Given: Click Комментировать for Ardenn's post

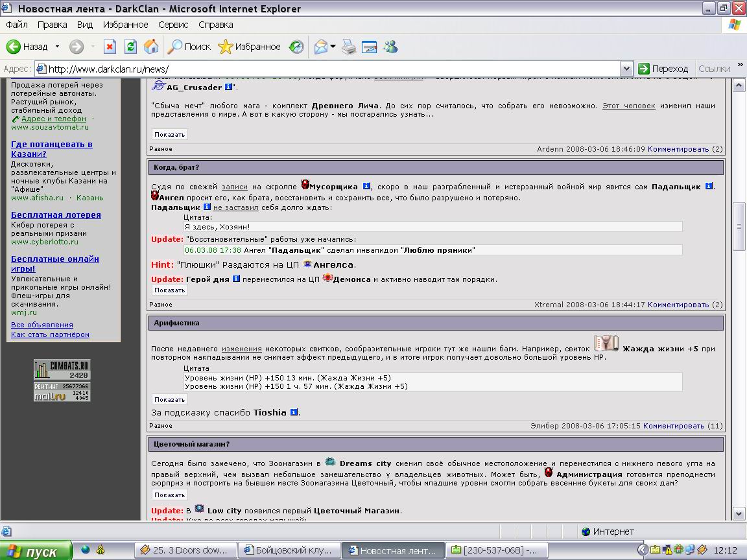Looking at the screenshot, I should [678, 149].
